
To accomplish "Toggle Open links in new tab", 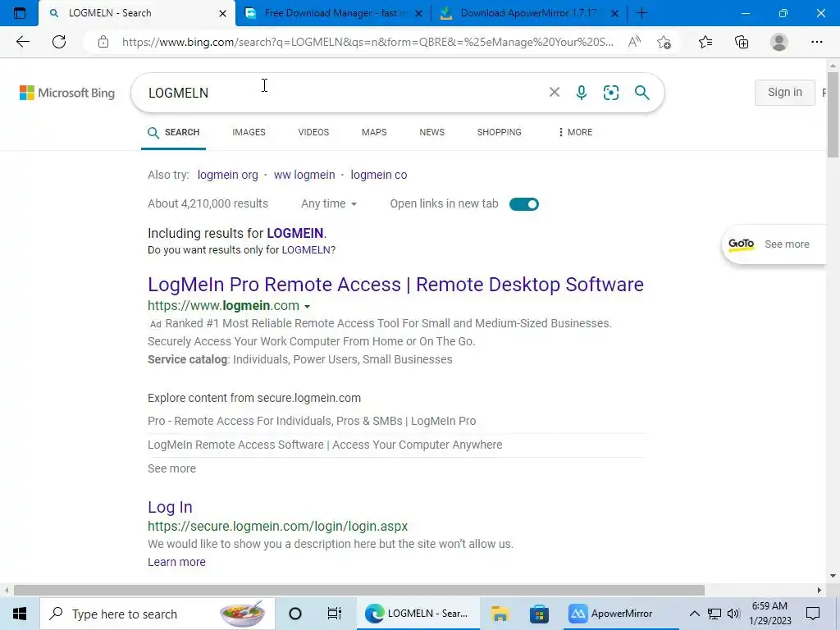I will [524, 204].
